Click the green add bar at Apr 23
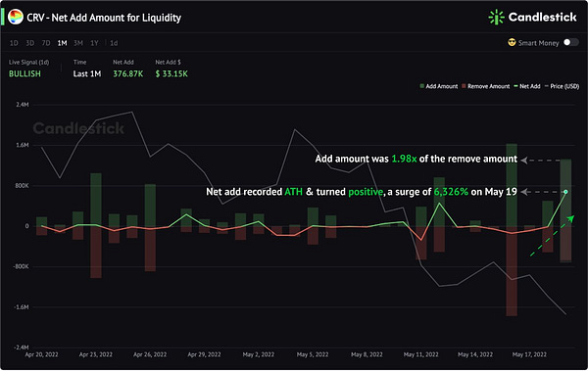The image size is (588, 371). point(96,200)
